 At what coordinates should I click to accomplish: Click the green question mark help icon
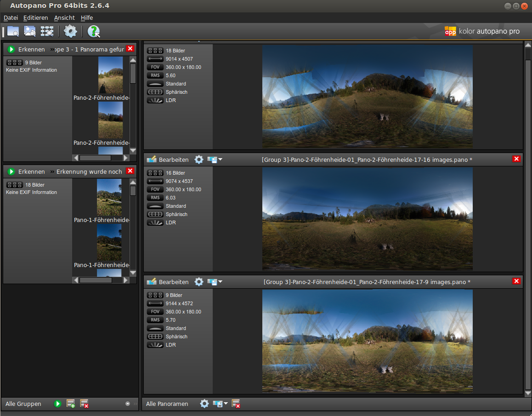(x=94, y=31)
